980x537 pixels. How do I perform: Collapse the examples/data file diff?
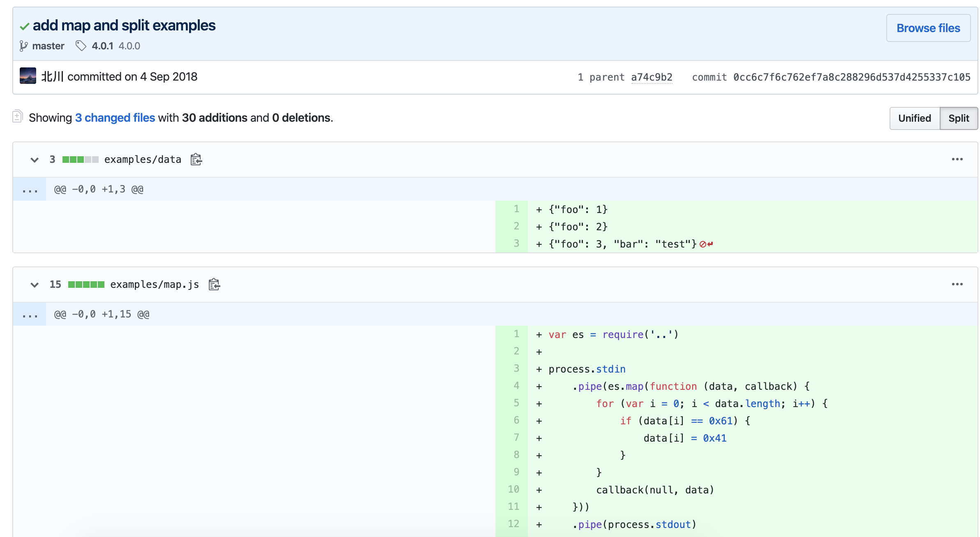click(35, 160)
